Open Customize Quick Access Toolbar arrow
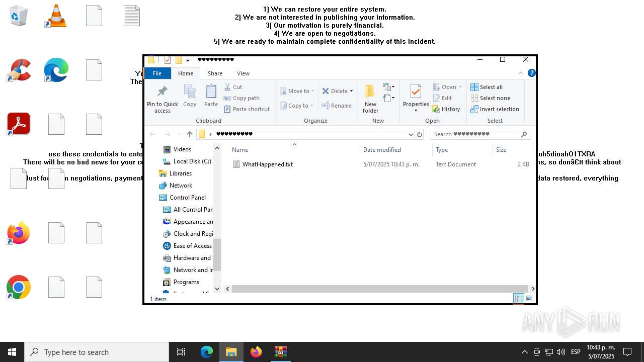 tap(188, 60)
